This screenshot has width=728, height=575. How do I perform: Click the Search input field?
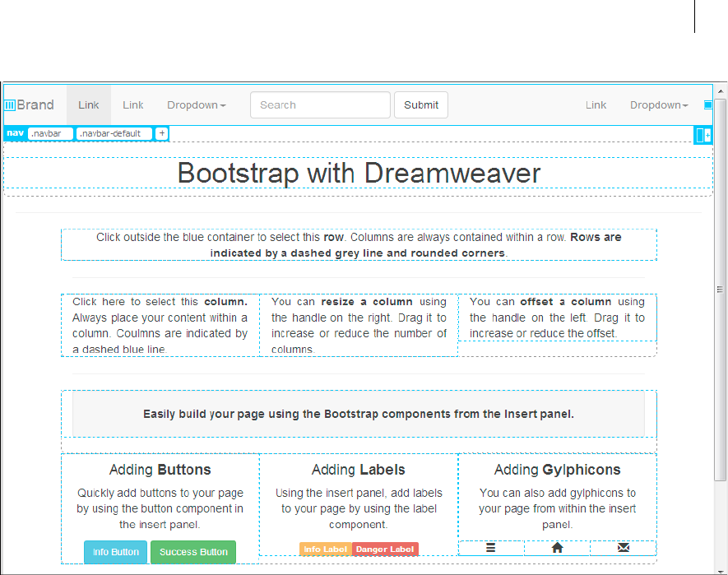pyautogui.click(x=320, y=105)
